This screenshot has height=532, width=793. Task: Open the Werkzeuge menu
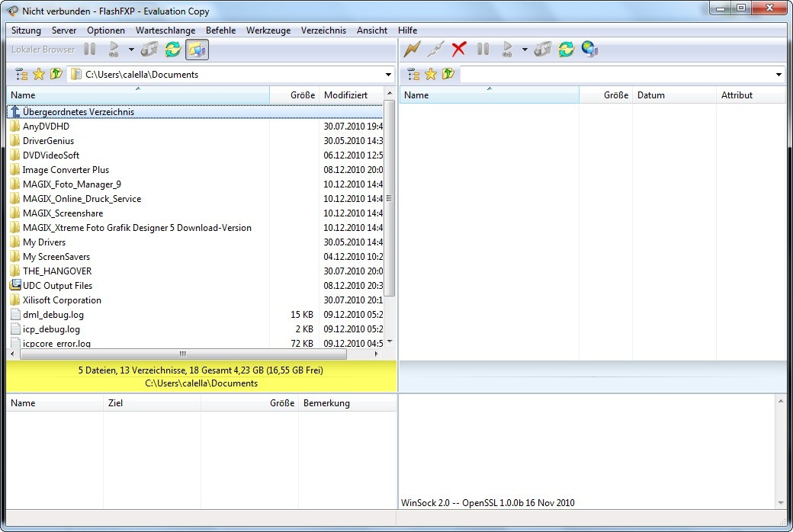268,30
